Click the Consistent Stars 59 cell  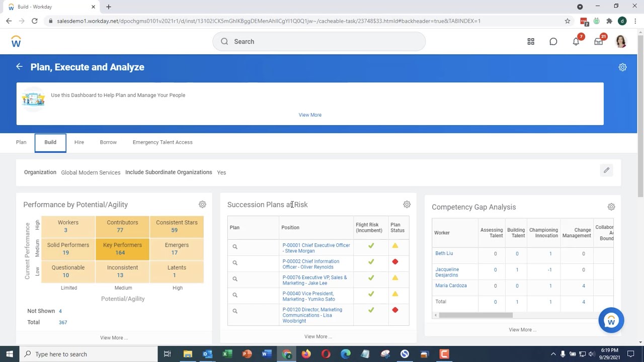click(177, 226)
